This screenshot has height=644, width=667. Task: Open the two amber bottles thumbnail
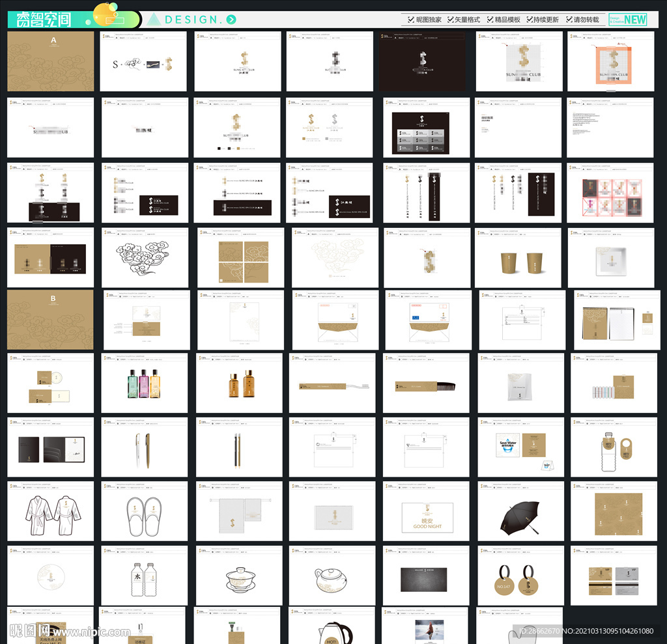tap(239, 383)
